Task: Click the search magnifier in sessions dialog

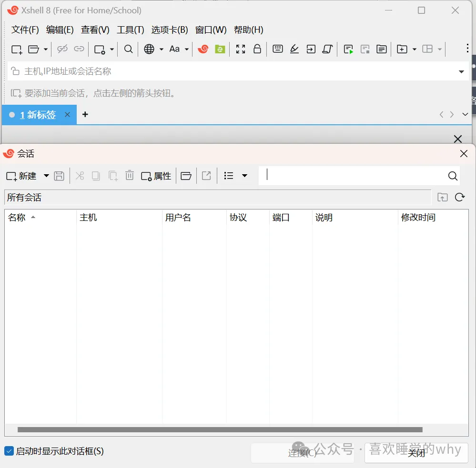Action: 453,176
